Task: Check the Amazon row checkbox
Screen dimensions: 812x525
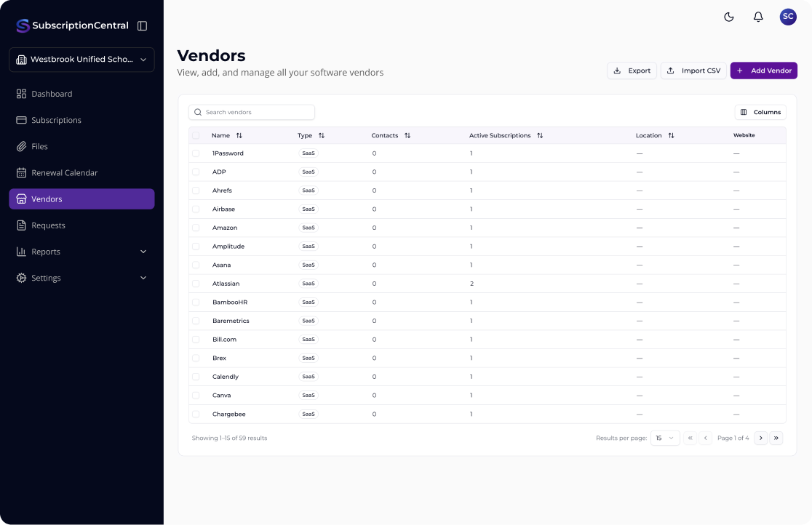Action: [196, 228]
